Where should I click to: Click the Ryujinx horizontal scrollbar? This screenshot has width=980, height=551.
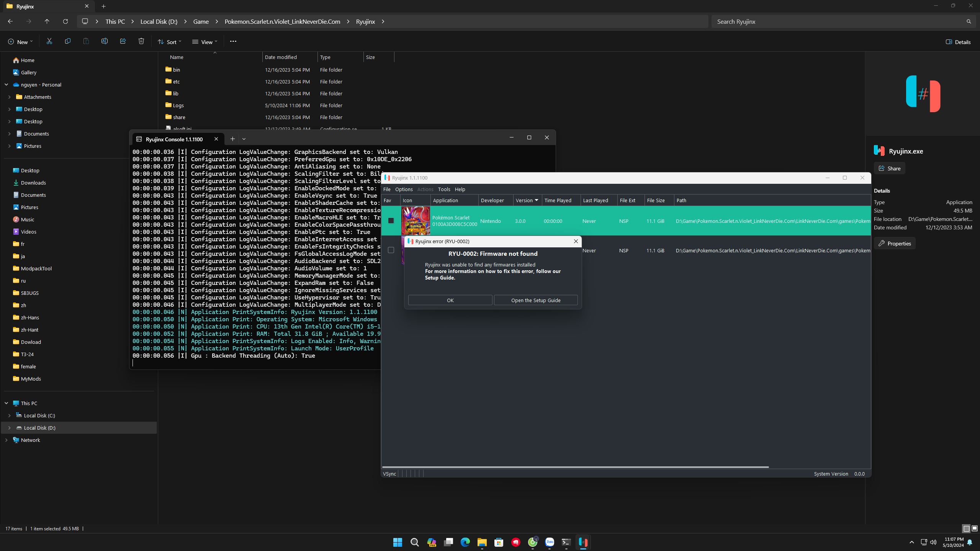[574, 467]
